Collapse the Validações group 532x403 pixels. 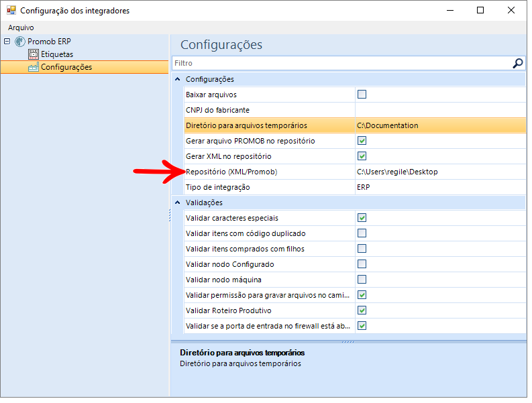coord(178,203)
